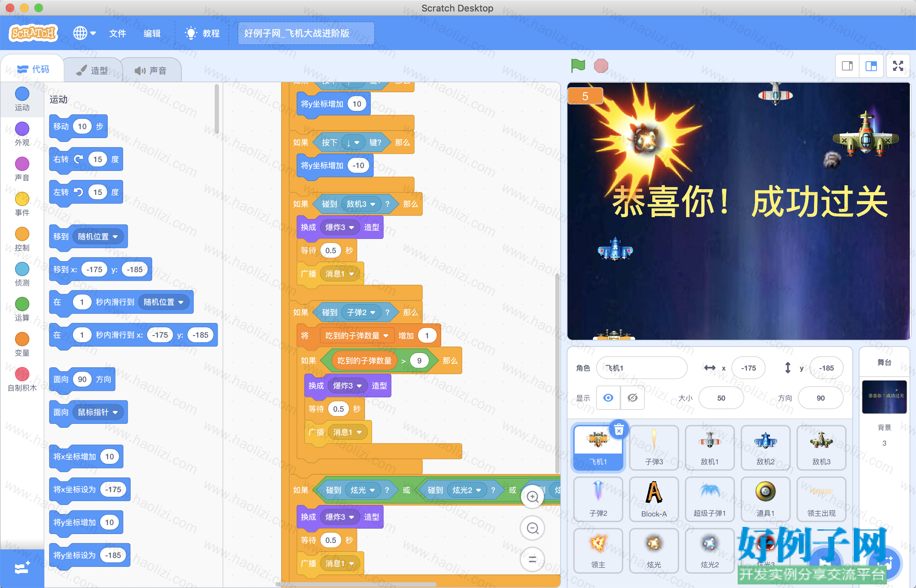
Task: Select the 事件 block category
Action: (x=22, y=204)
